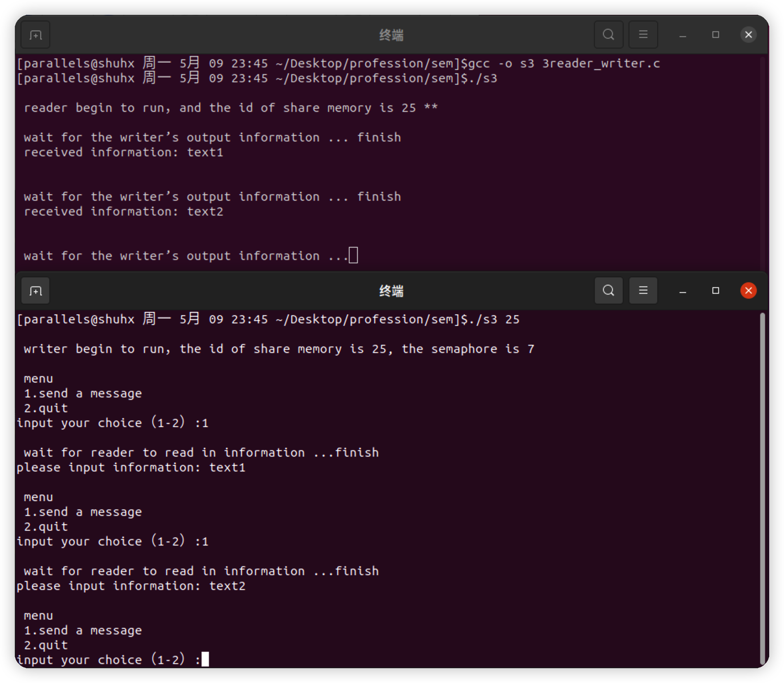Open hamburger menu in lower terminal window
Screen dimensions: 784x683
(x=643, y=290)
